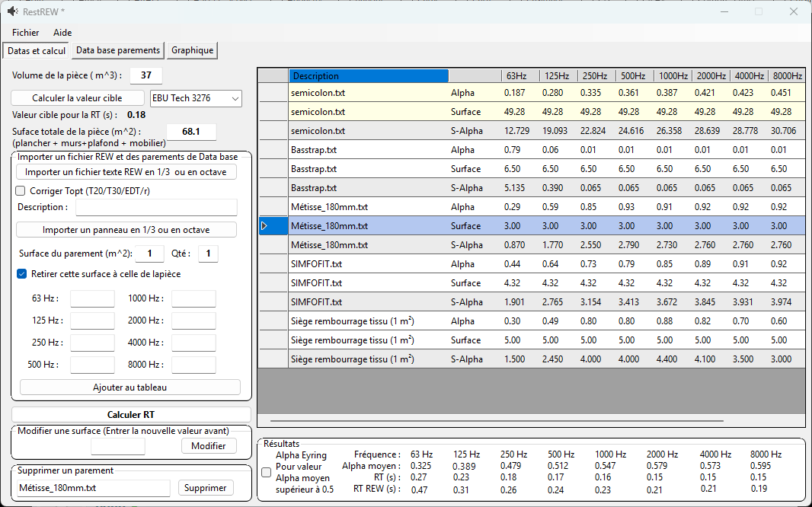Click the Modifier button
Image resolution: width=812 pixels, height=507 pixels.
pyautogui.click(x=209, y=446)
